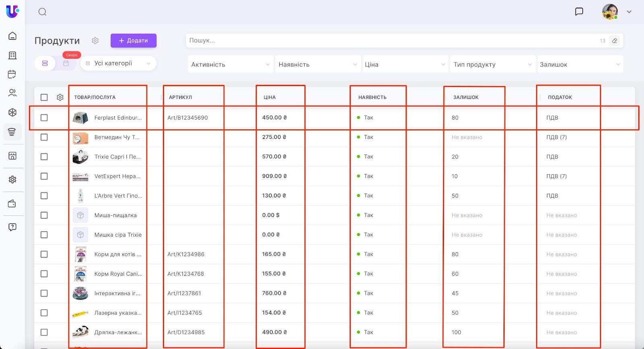Open the help question mark icon

point(12,227)
